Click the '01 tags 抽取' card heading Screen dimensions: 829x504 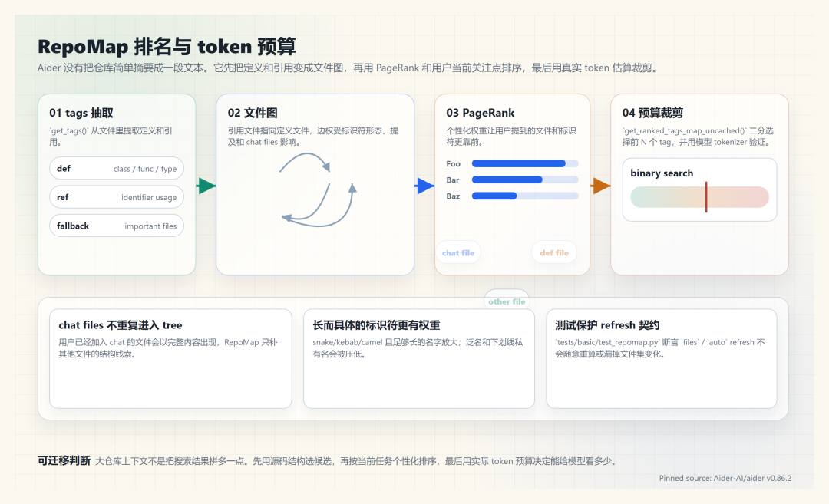tap(81, 113)
